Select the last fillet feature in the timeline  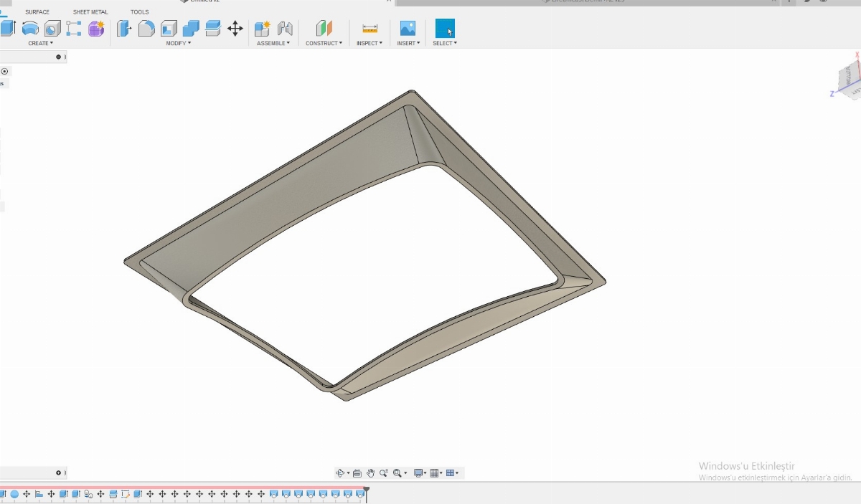(x=360, y=494)
